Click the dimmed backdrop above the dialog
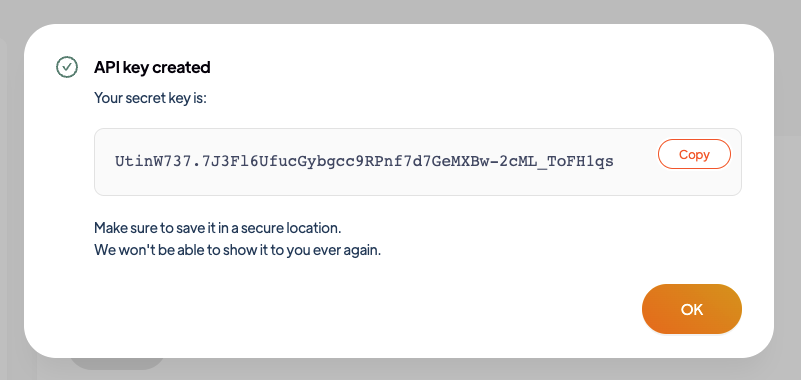The width and height of the screenshot is (801, 380). coord(400,11)
